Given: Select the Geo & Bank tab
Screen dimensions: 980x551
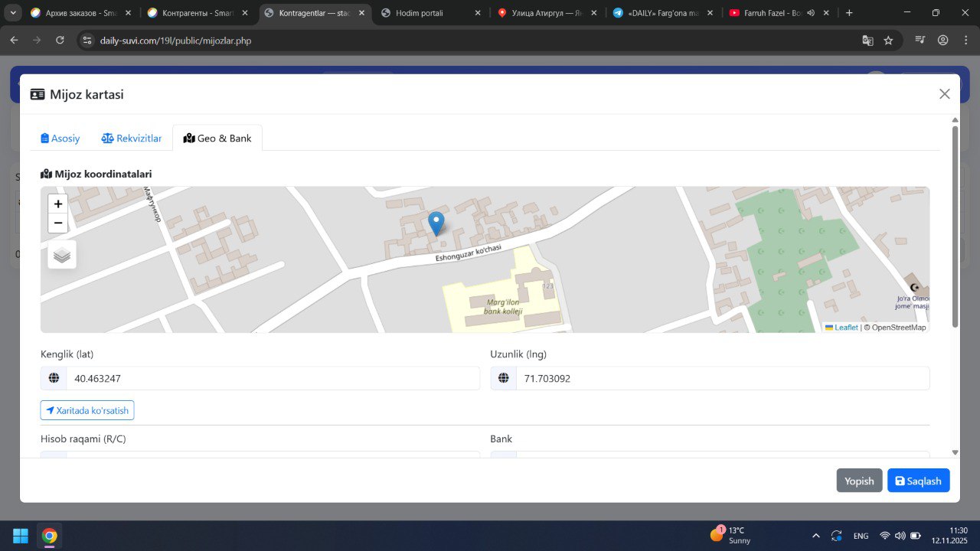Looking at the screenshot, I should 217,139.
